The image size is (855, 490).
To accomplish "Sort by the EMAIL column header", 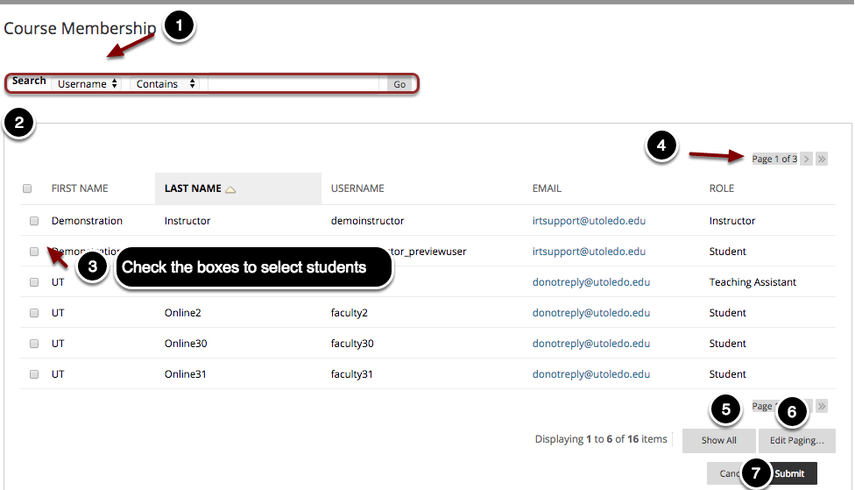I will 546,189.
